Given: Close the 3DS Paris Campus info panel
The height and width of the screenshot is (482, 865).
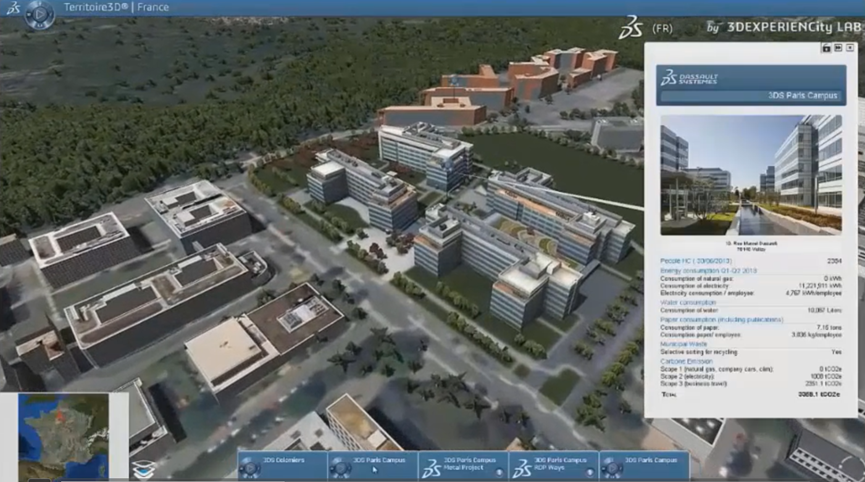Looking at the screenshot, I should 850,48.
